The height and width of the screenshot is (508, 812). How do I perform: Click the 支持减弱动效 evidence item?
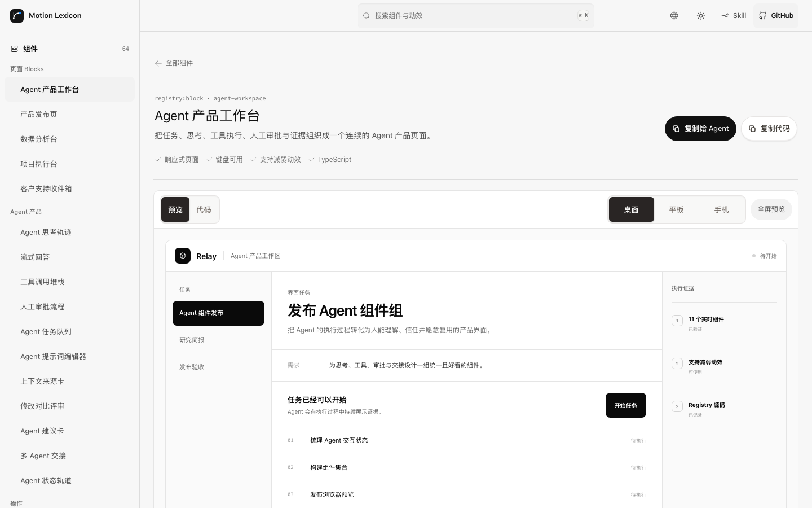click(724, 367)
